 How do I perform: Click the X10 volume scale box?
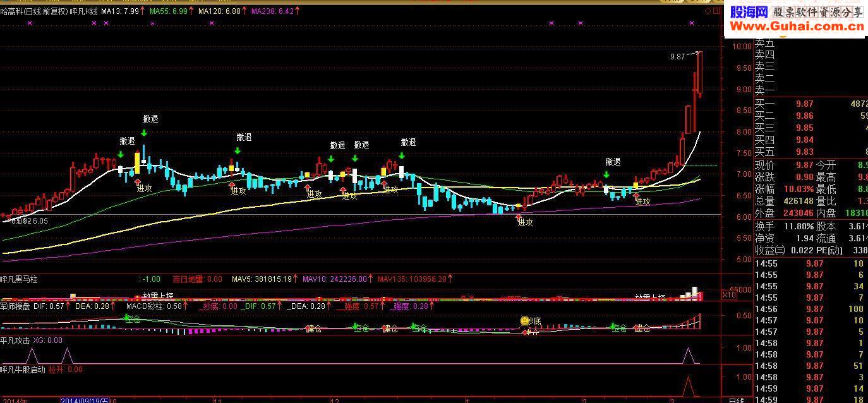[730, 295]
